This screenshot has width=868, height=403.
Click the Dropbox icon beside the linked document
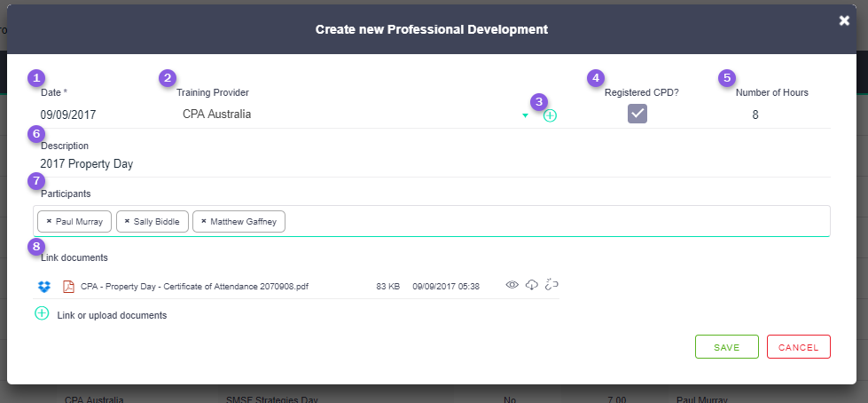(x=43, y=286)
